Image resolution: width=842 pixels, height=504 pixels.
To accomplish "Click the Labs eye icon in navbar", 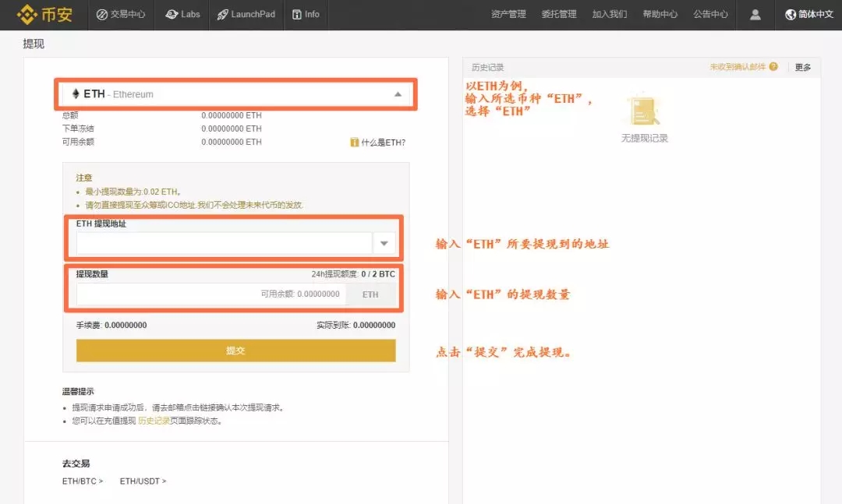I will [x=172, y=15].
